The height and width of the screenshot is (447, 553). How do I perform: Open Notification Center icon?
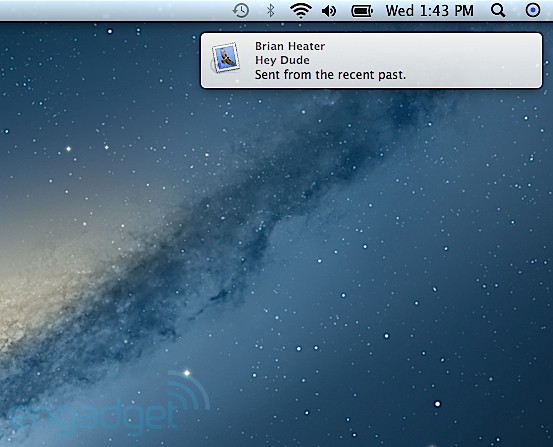(533, 10)
